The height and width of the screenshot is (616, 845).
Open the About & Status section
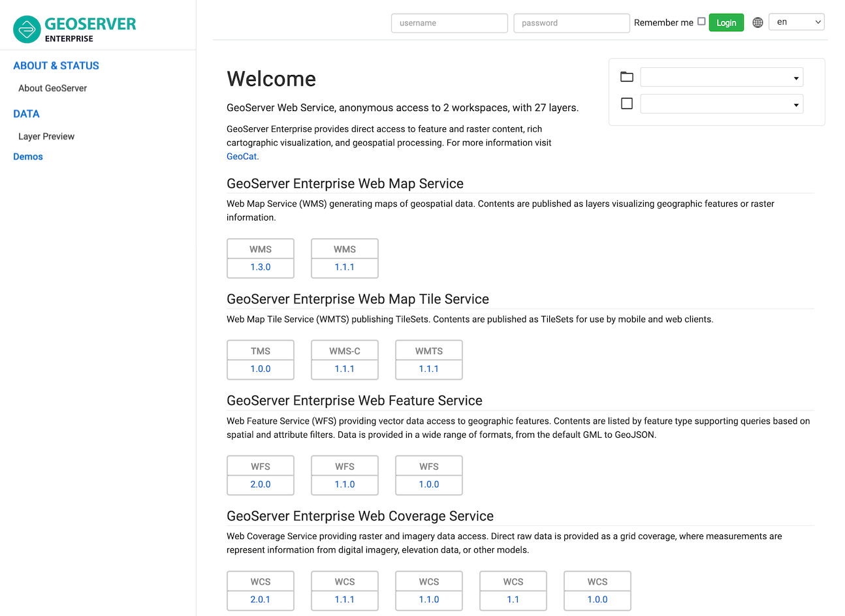(56, 65)
